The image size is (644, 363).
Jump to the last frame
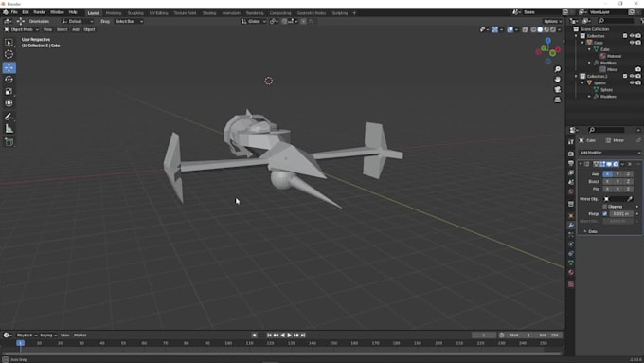coord(303,336)
